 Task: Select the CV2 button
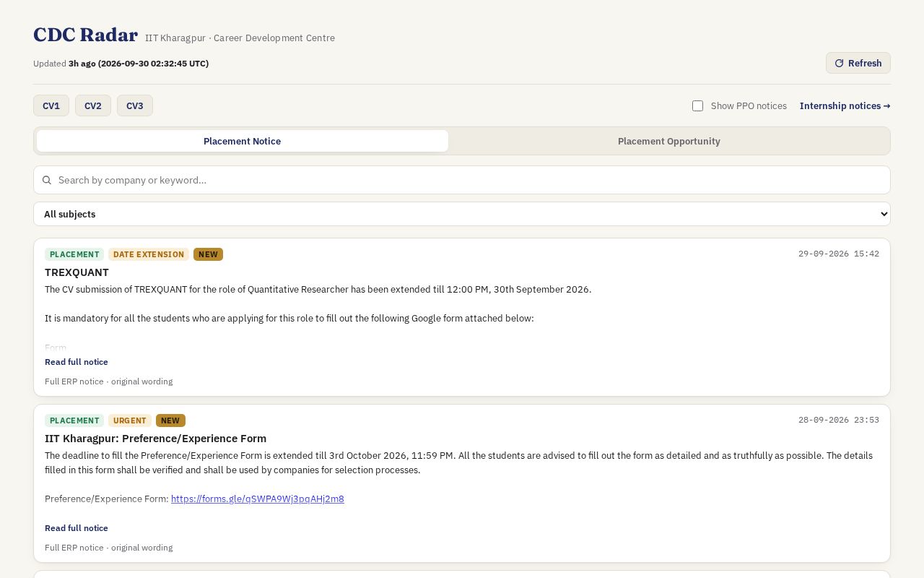coord(93,105)
